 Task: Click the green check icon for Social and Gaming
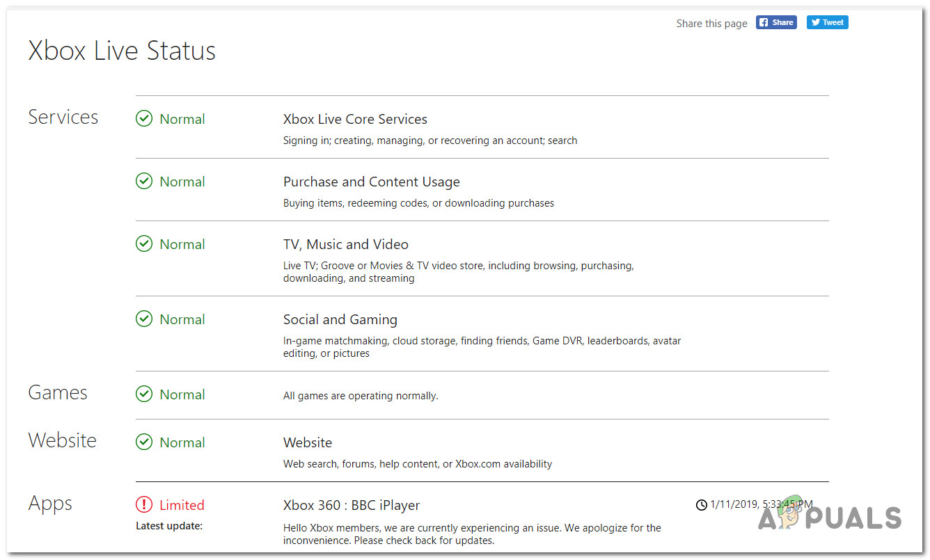[x=144, y=319]
